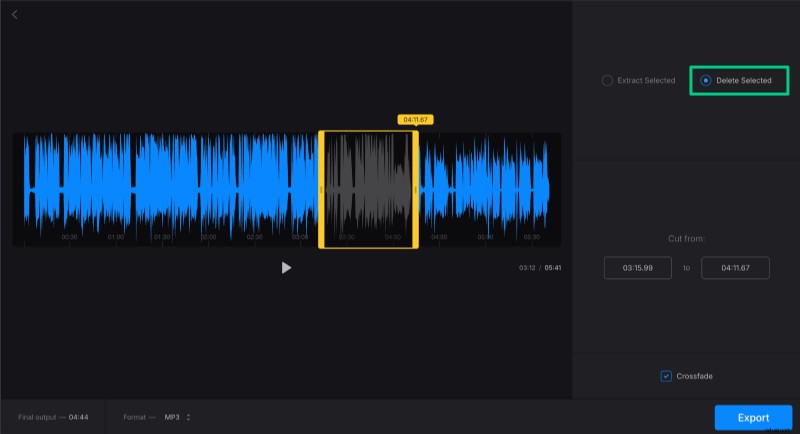Click the waveform at 05:00 mark

(485, 190)
